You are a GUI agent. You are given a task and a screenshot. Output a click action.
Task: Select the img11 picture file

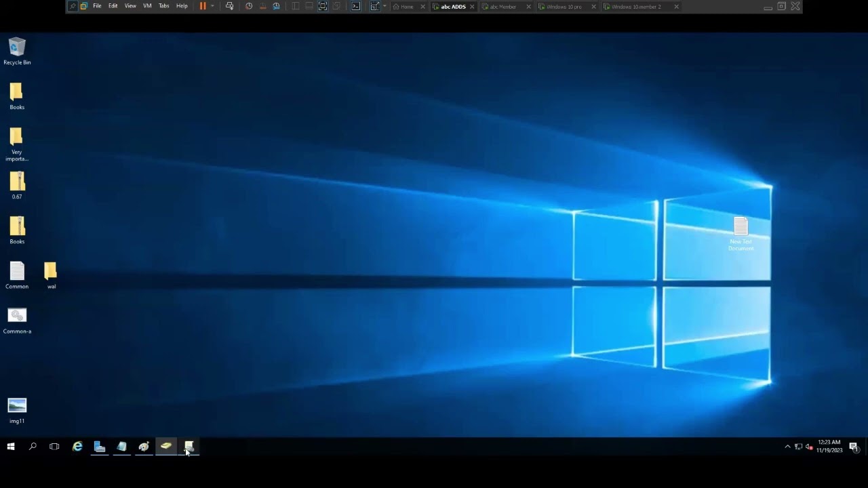point(17,410)
